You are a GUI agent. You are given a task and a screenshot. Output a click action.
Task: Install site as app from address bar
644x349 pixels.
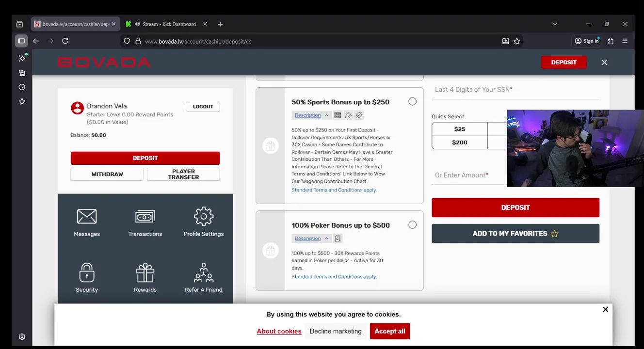506,41
